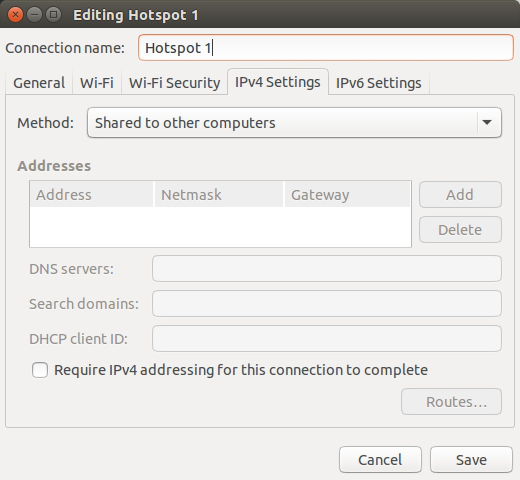Open the Method dropdown arrow
The height and width of the screenshot is (480, 520).
487,122
